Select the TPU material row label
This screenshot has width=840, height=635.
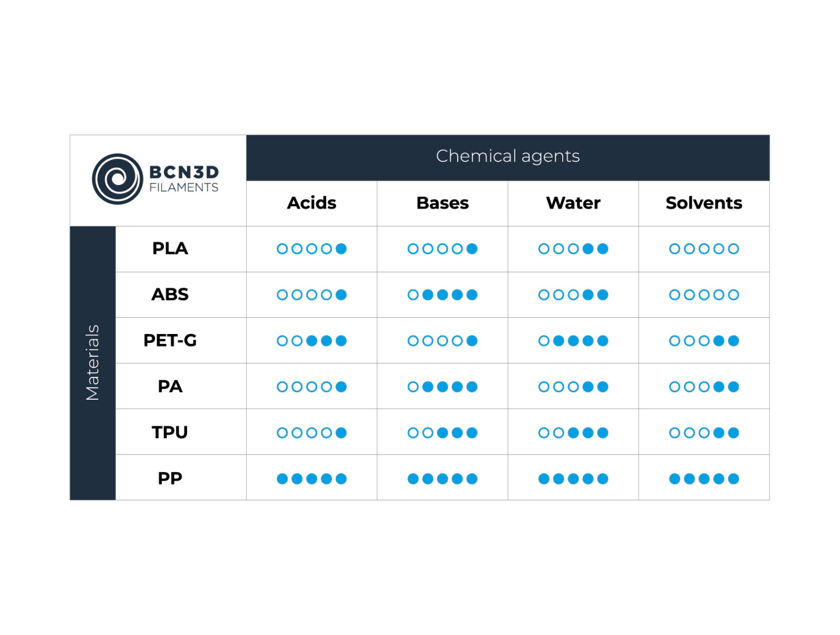coord(170,432)
